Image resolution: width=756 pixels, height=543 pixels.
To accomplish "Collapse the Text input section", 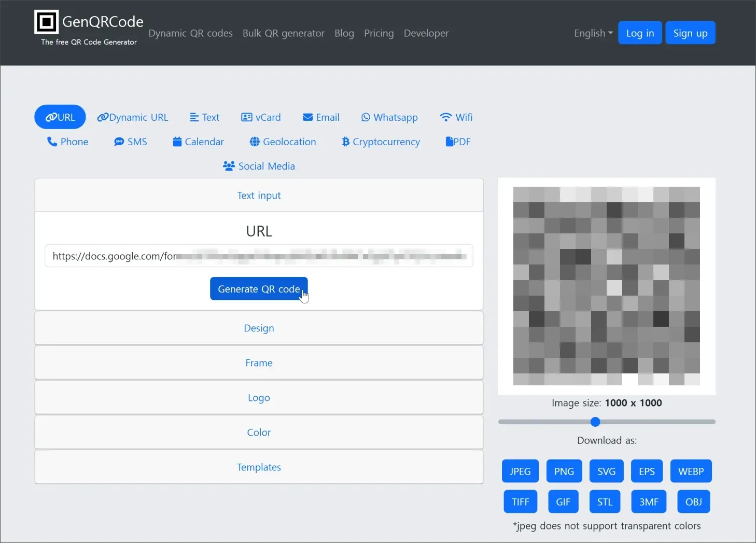I will (259, 196).
